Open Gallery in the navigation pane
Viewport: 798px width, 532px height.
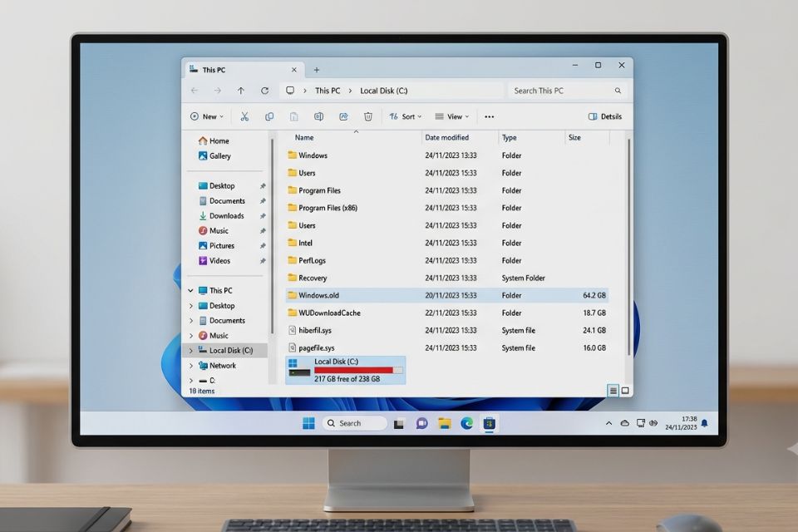click(214, 155)
